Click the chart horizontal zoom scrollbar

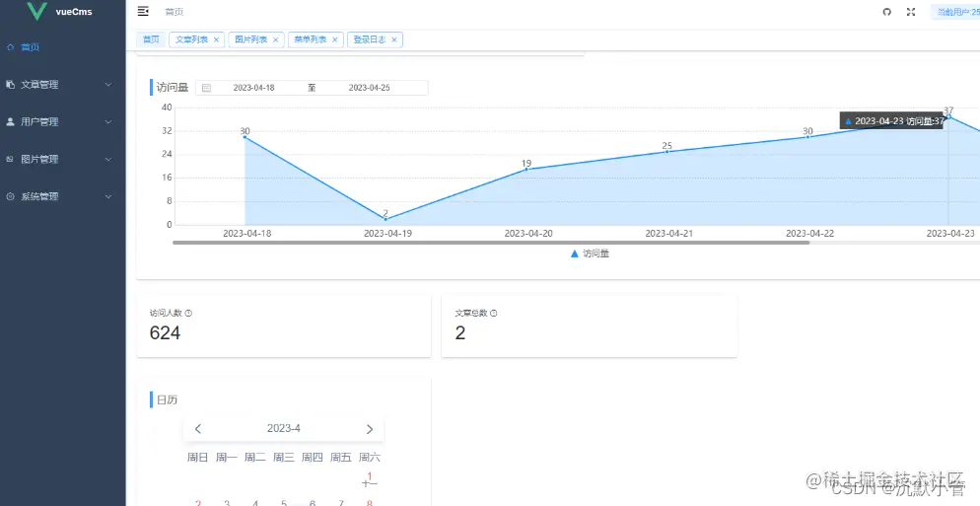[491, 242]
